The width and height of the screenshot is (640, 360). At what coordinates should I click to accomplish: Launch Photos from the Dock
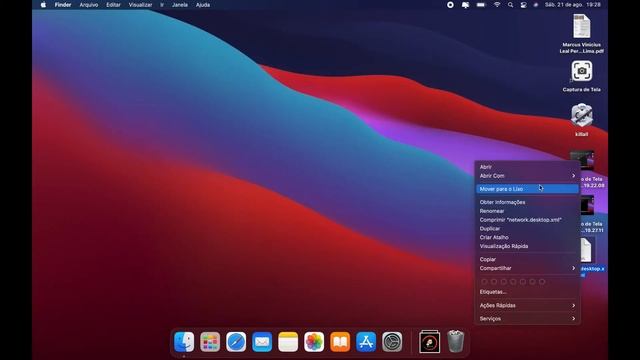coord(314,342)
